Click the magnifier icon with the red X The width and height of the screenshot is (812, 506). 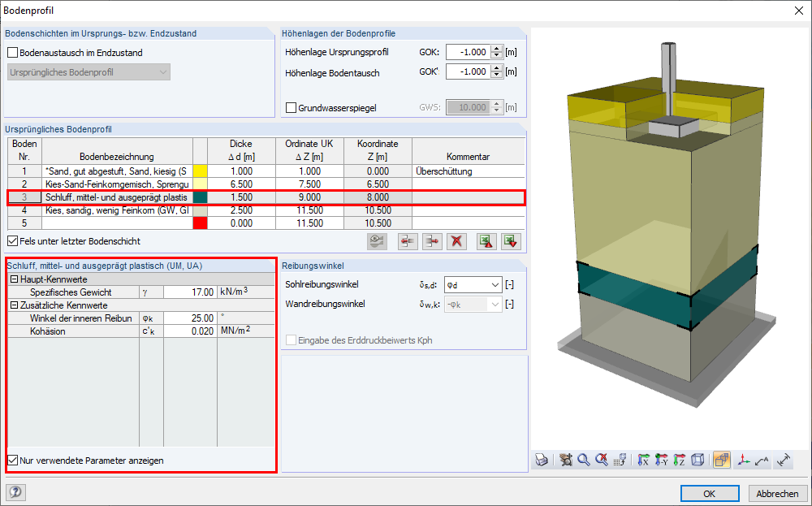tap(601, 460)
